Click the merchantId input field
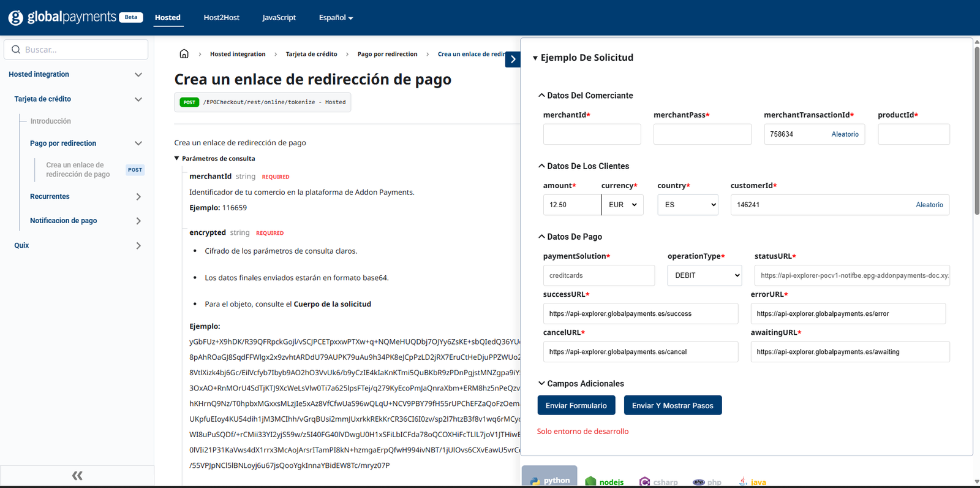Viewport: 980px width, 488px height. (x=592, y=134)
